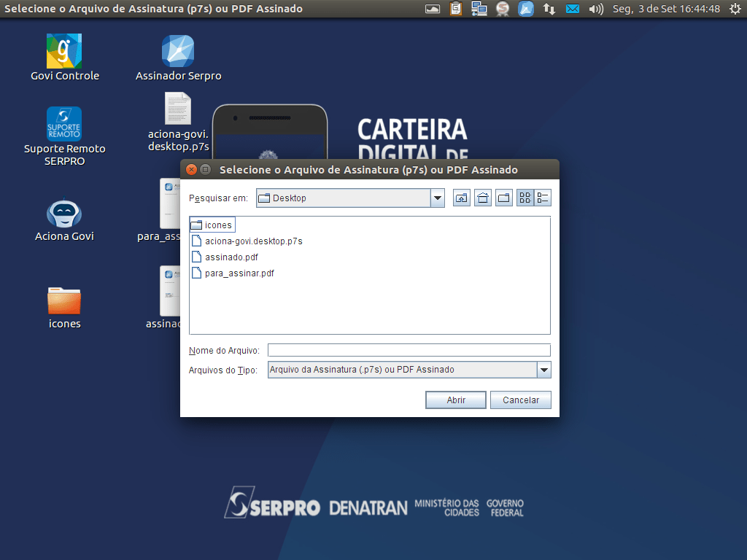Create a new folder in dialog

(504, 198)
